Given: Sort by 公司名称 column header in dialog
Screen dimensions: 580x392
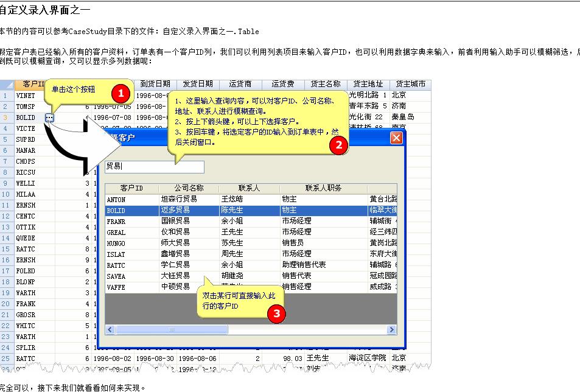Looking at the screenshot, I should (x=189, y=188).
